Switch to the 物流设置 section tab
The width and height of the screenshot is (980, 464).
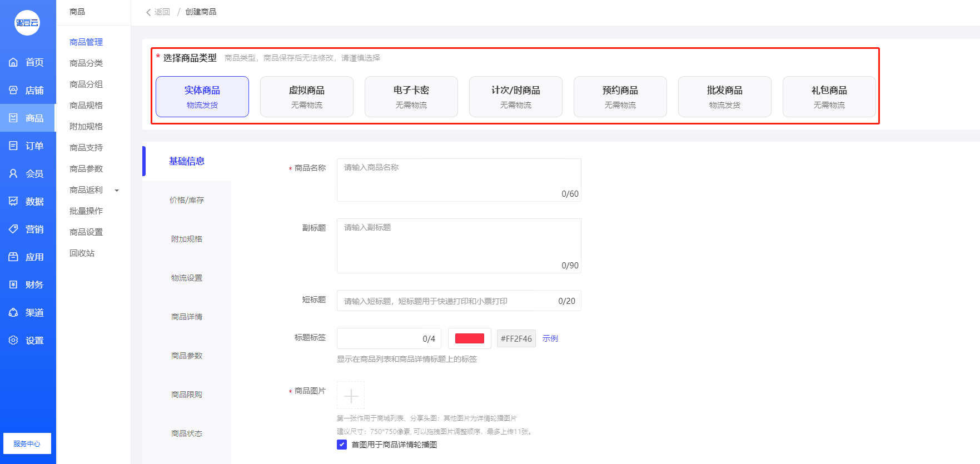coord(187,278)
